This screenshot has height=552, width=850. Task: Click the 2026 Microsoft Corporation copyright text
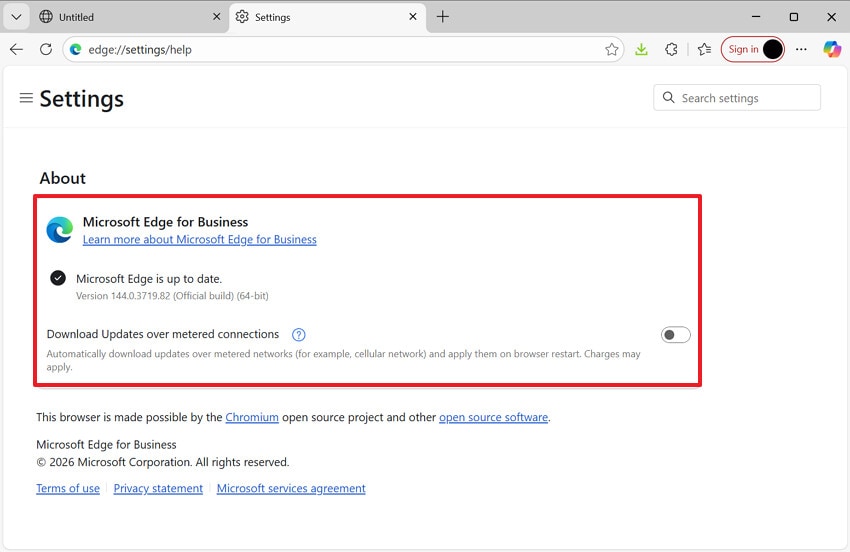tap(163, 463)
